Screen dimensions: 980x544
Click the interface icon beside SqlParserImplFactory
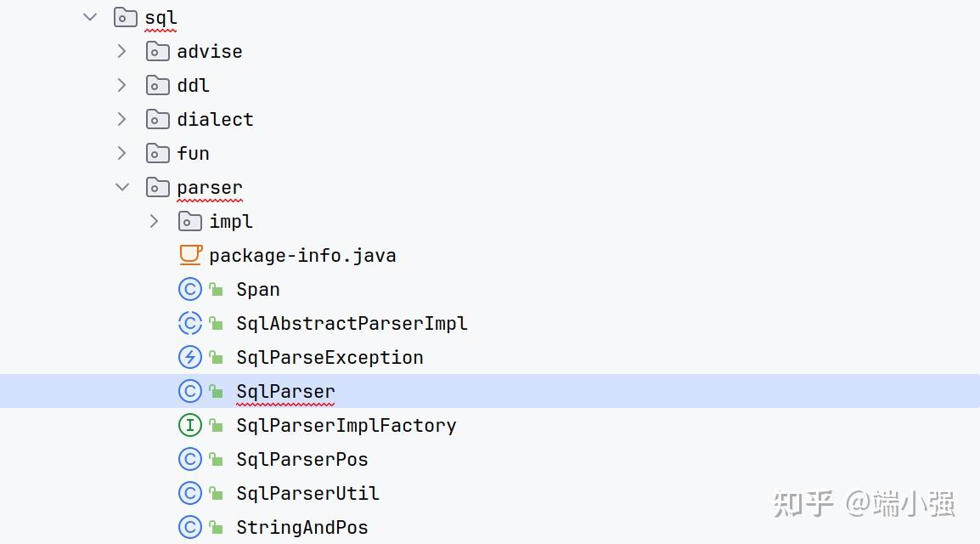[x=190, y=425]
